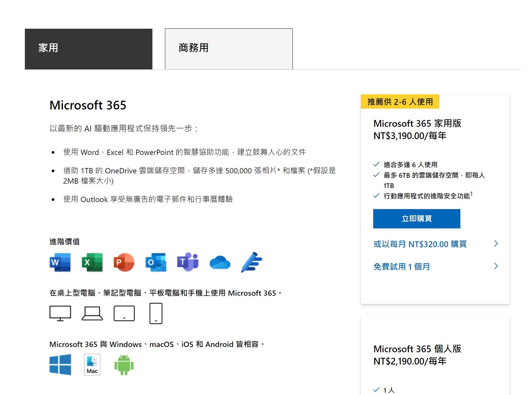
Task: Select the 家用 tab
Action: (88, 49)
